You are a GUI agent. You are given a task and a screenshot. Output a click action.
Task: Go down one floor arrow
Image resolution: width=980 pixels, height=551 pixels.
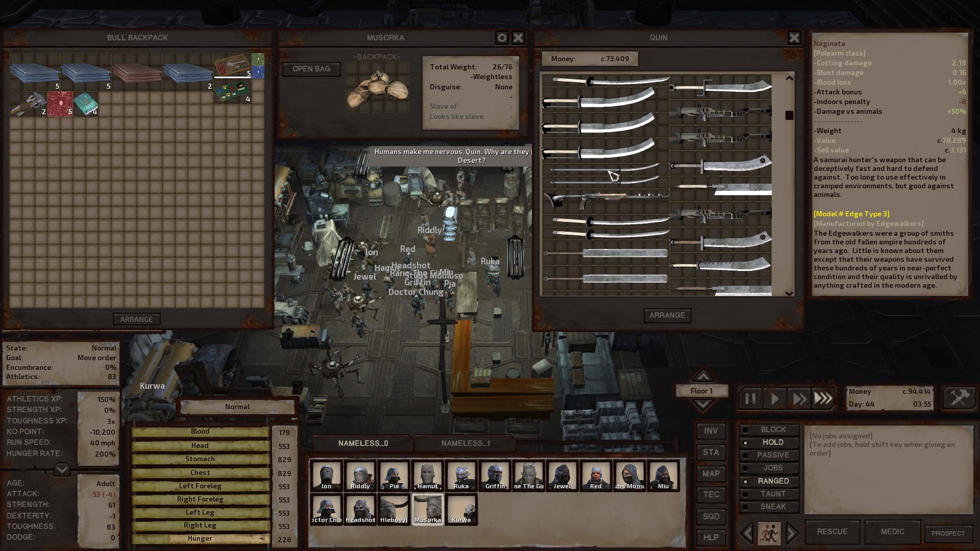[703, 405]
